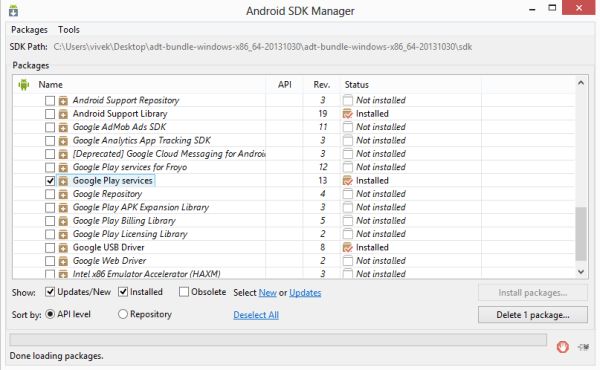Click the installed status icon for Android Support Library

(347, 114)
